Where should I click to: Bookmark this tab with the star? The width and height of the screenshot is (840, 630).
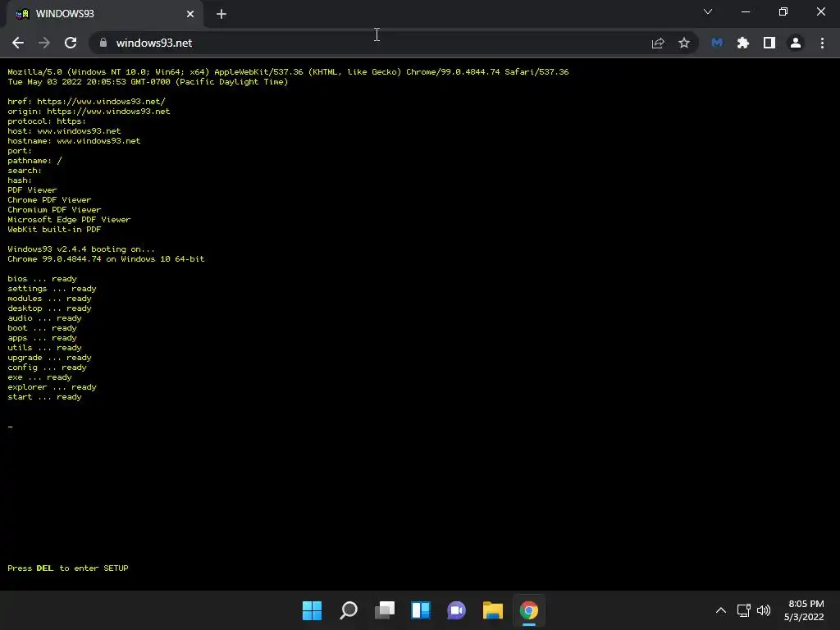coord(684,43)
